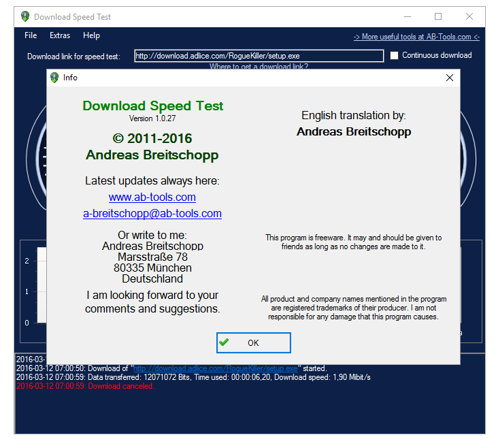Enable the Continuous download checkbox
This screenshot has height=448, width=498.
click(394, 55)
